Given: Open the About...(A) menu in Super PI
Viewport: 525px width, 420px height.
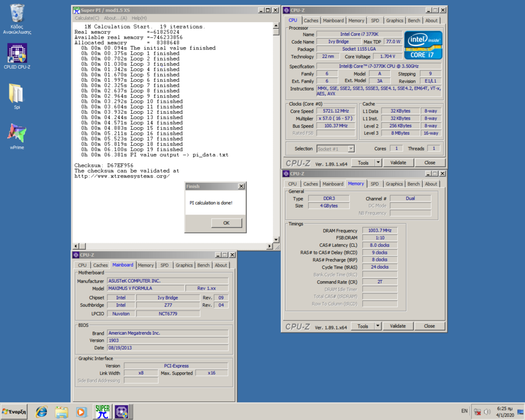Looking at the screenshot, I should tap(116, 18).
